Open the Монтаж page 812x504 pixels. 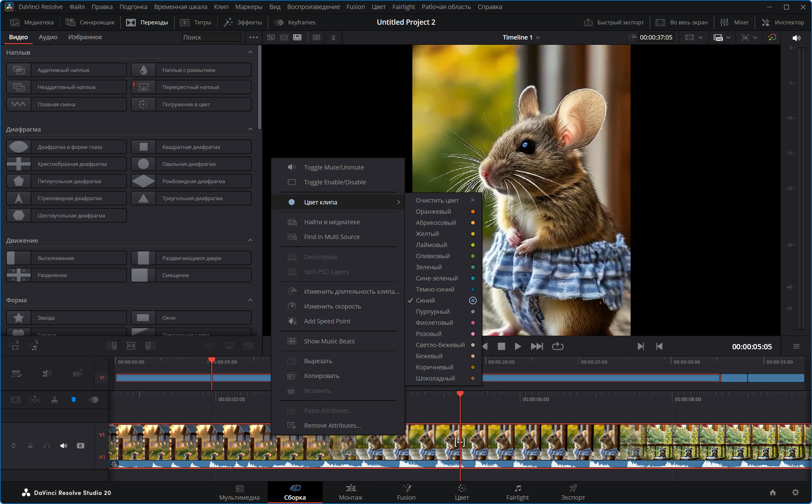click(x=350, y=492)
